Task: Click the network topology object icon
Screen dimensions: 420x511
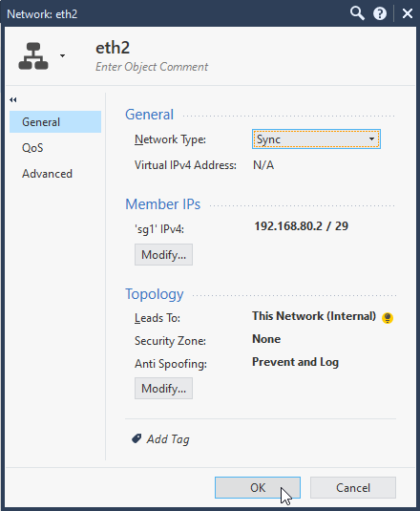Action: (33, 56)
